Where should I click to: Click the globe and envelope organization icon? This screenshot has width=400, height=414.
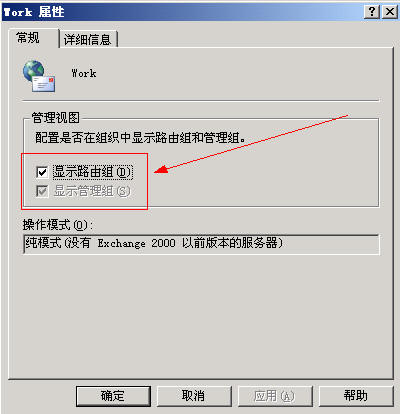pos(39,76)
